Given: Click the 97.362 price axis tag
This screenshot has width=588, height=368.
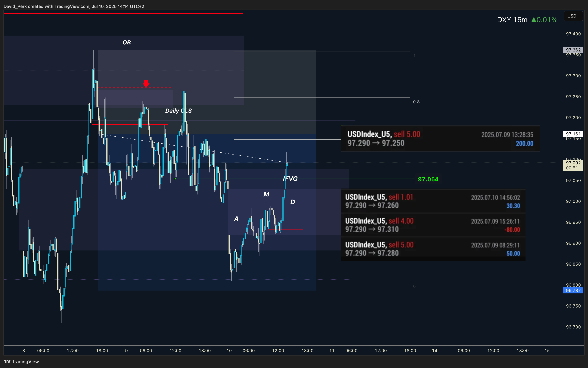Looking at the screenshot, I should [573, 50].
